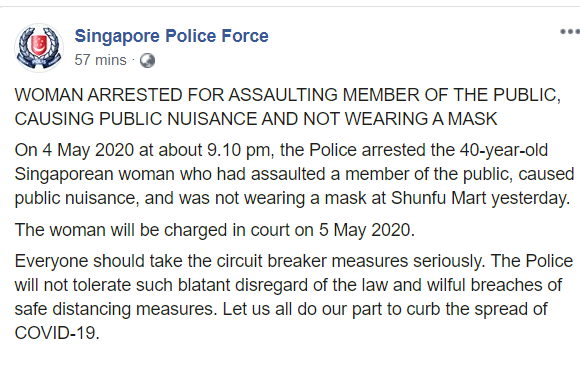Click the word 'Singaporean' in the second paragraph
This screenshot has width=580, height=365.
[x=64, y=174]
